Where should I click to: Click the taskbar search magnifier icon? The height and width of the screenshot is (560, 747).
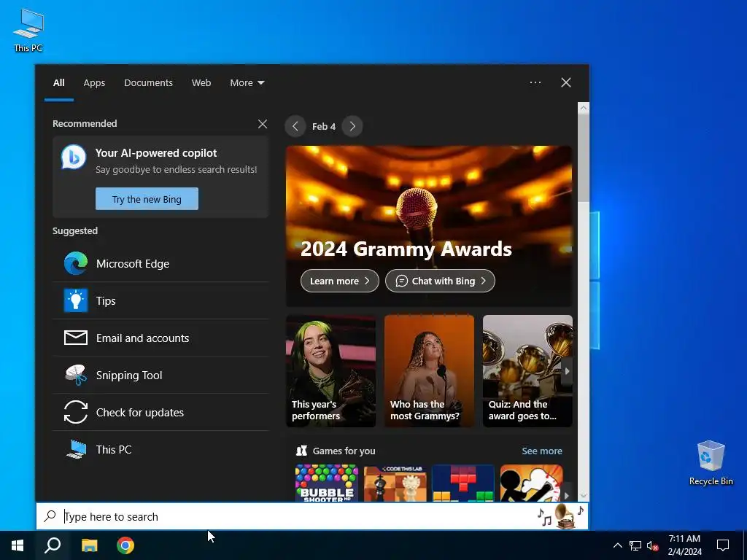(53, 545)
